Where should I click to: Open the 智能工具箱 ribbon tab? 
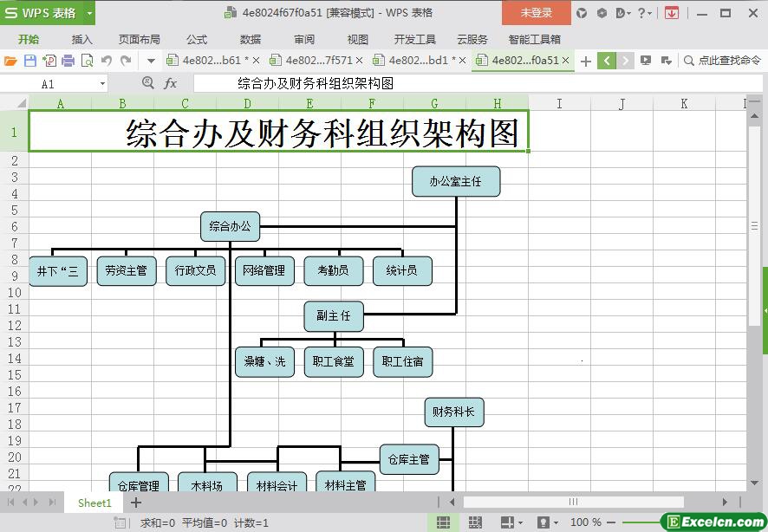(x=534, y=39)
